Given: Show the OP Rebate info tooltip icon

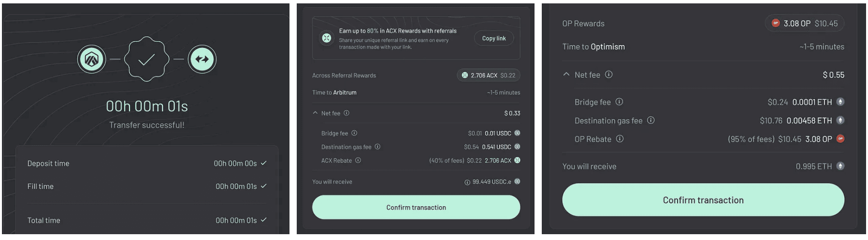Looking at the screenshot, I should click(620, 139).
